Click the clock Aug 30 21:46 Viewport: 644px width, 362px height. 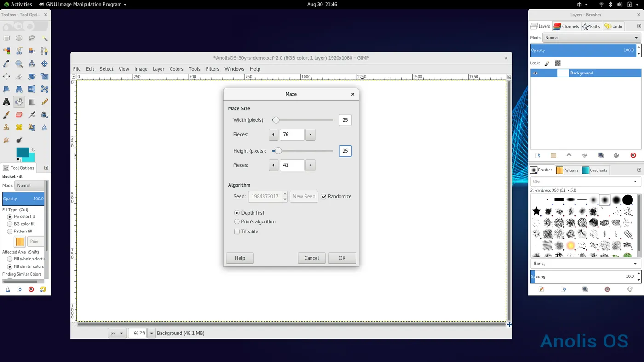322,4
